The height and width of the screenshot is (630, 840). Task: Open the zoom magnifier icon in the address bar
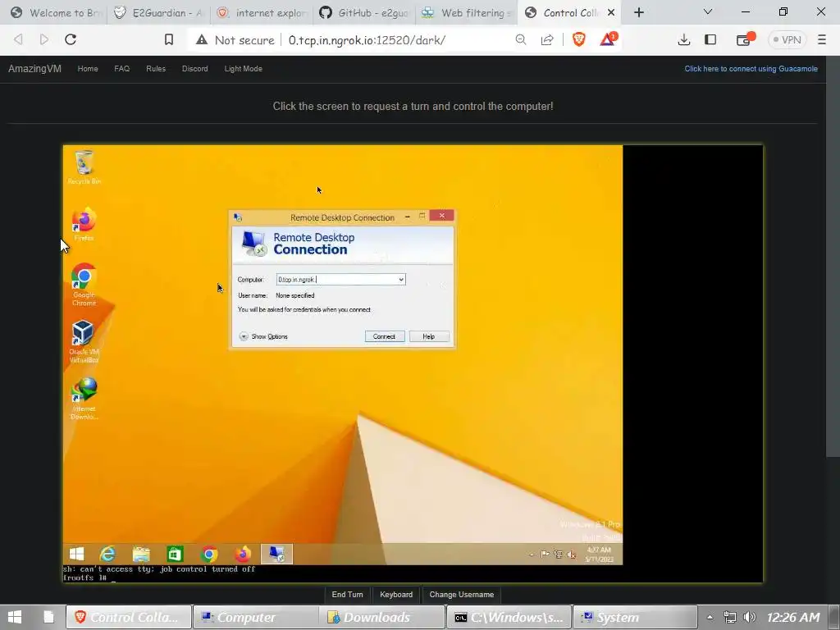point(521,39)
